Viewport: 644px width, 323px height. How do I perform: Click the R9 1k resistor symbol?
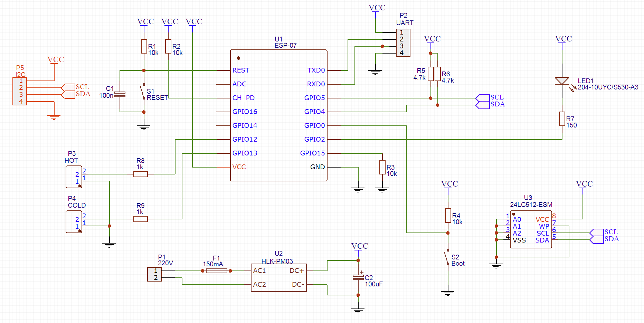(x=141, y=219)
